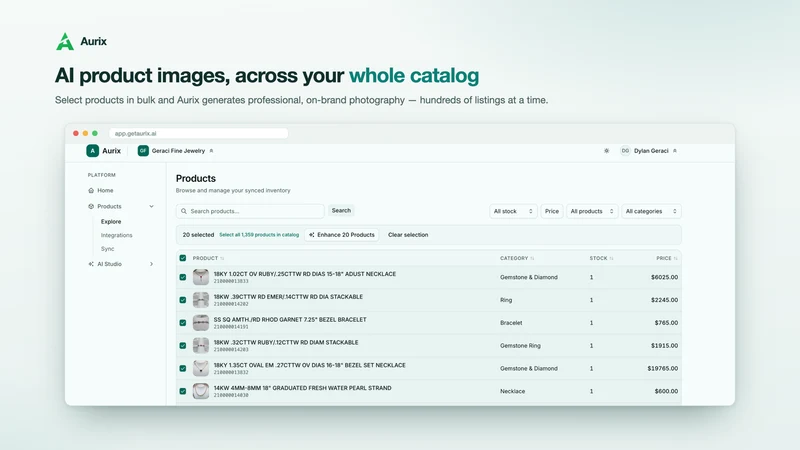Image resolution: width=800 pixels, height=450 pixels.
Task: Open the All categories dropdown
Action: (x=651, y=211)
